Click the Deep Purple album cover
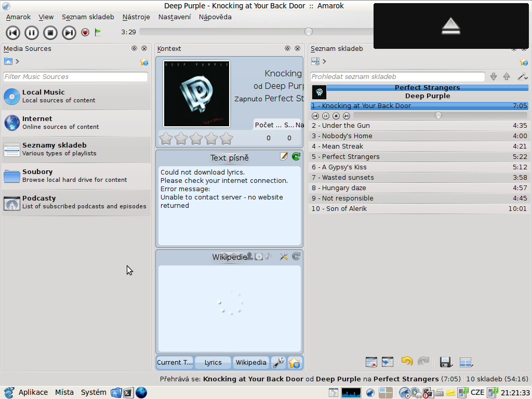 (196, 94)
